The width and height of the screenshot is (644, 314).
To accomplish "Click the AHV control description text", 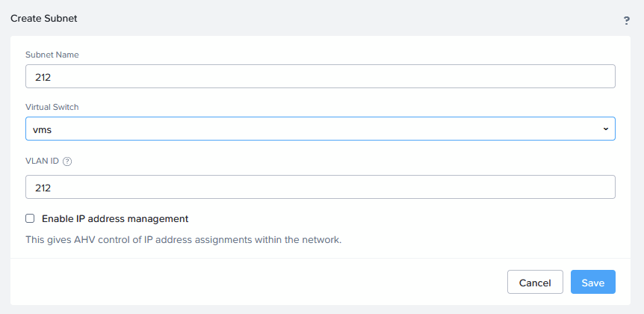I will pyautogui.click(x=183, y=240).
